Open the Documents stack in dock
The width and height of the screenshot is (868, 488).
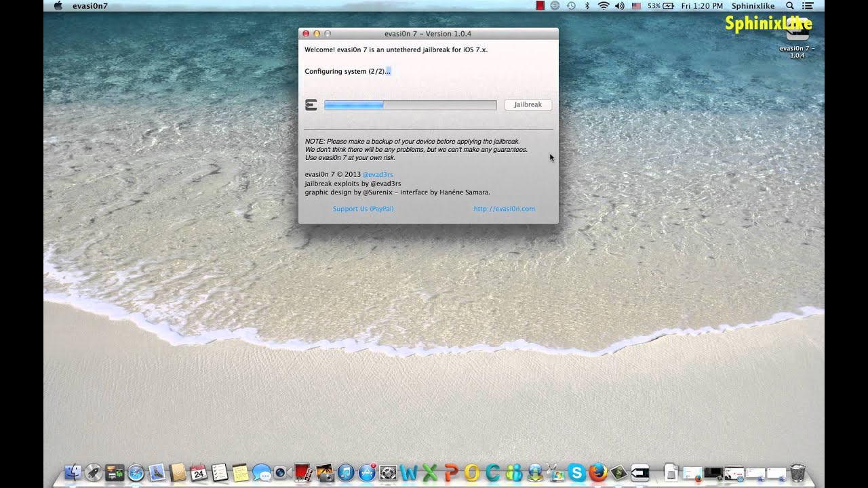pos(671,472)
